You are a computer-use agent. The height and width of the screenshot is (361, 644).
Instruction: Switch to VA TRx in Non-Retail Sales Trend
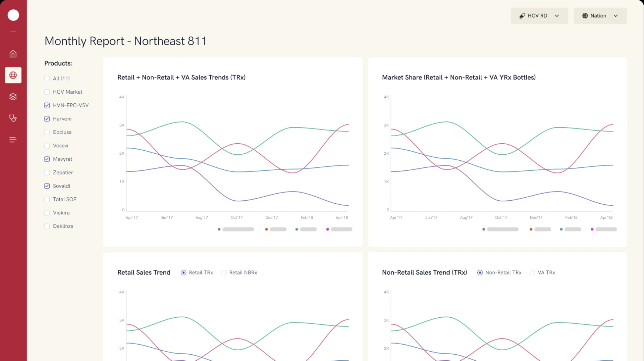[532, 273]
